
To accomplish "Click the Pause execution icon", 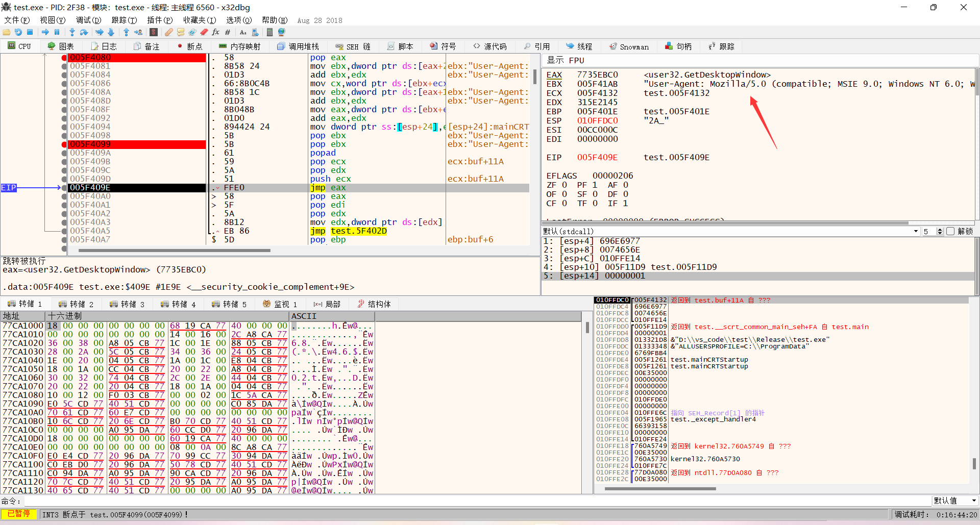I will pyautogui.click(x=57, y=32).
